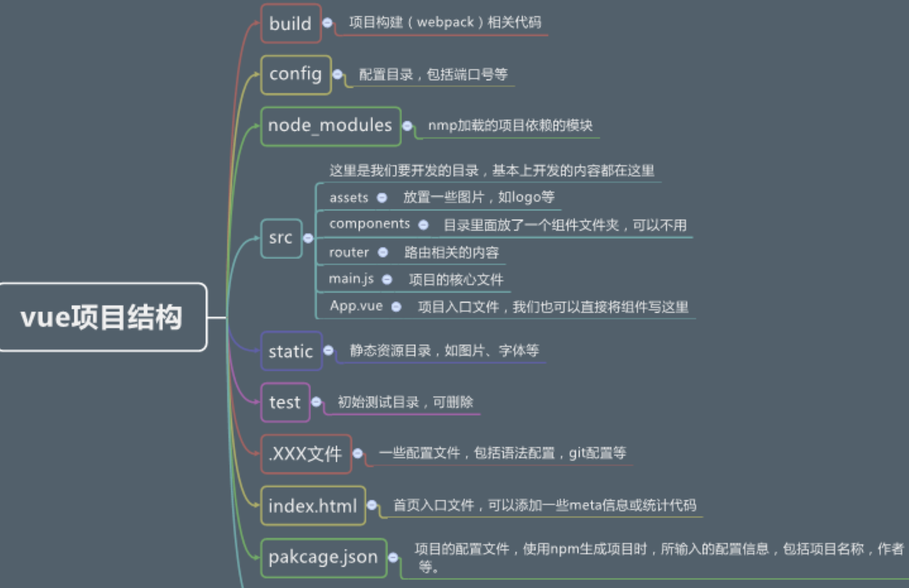Collapse the main.js subtopic via its minus circle

387,279
